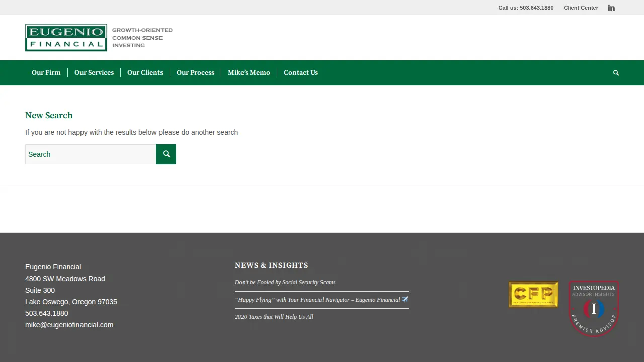Open the LinkedIn icon in top bar
644x362 pixels.
click(x=611, y=8)
